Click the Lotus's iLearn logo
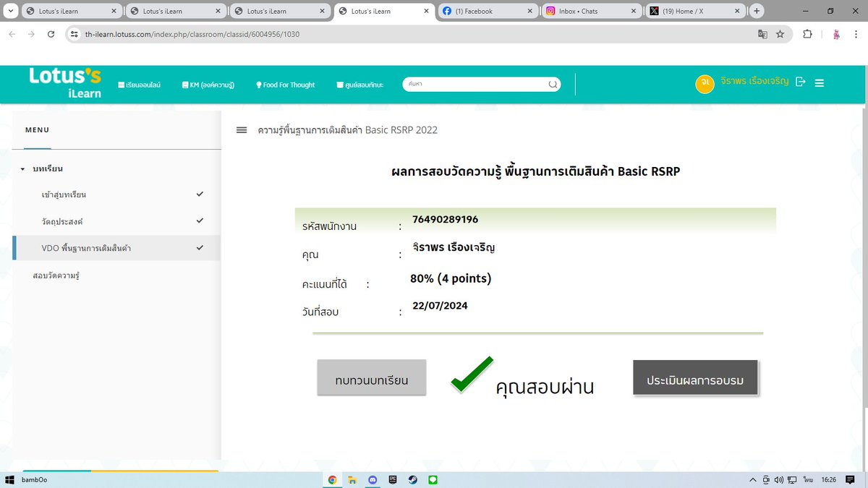868x488 pixels. (65, 83)
